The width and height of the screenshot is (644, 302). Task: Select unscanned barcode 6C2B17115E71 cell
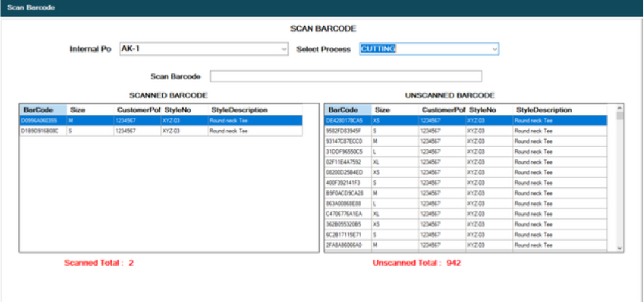tap(348, 235)
